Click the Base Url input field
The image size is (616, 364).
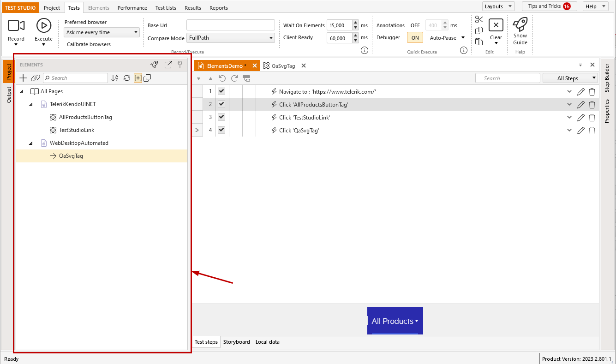pyautogui.click(x=231, y=25)
